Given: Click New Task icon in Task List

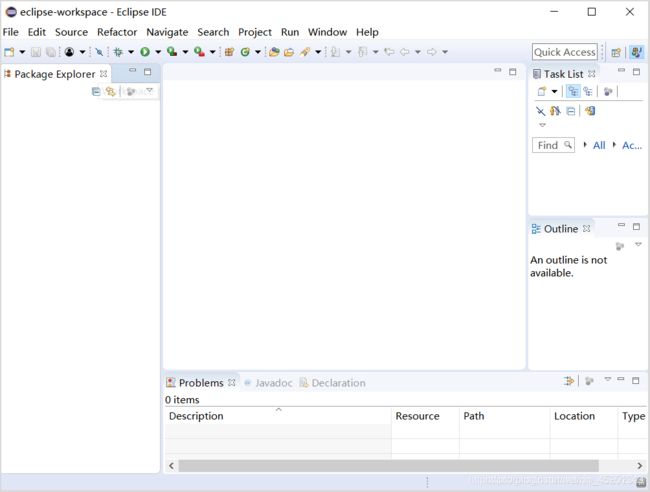Looking at the screenshot, I should coord(541,92).
